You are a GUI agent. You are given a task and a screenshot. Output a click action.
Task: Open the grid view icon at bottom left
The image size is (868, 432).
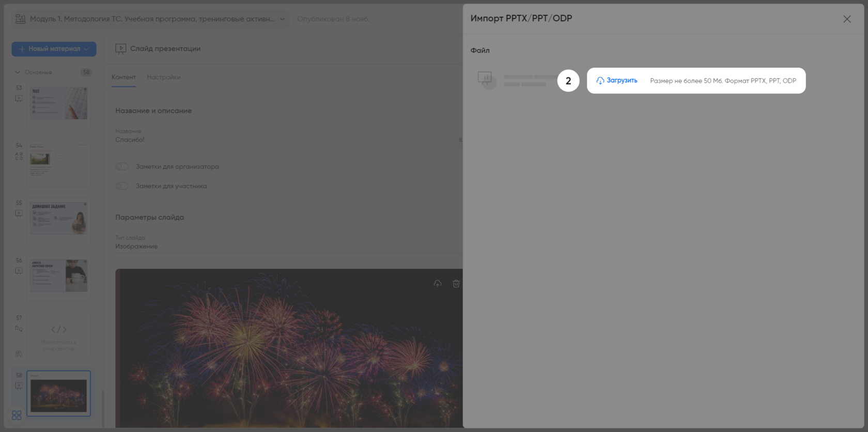pyautogui.click(x=17, y=415)
